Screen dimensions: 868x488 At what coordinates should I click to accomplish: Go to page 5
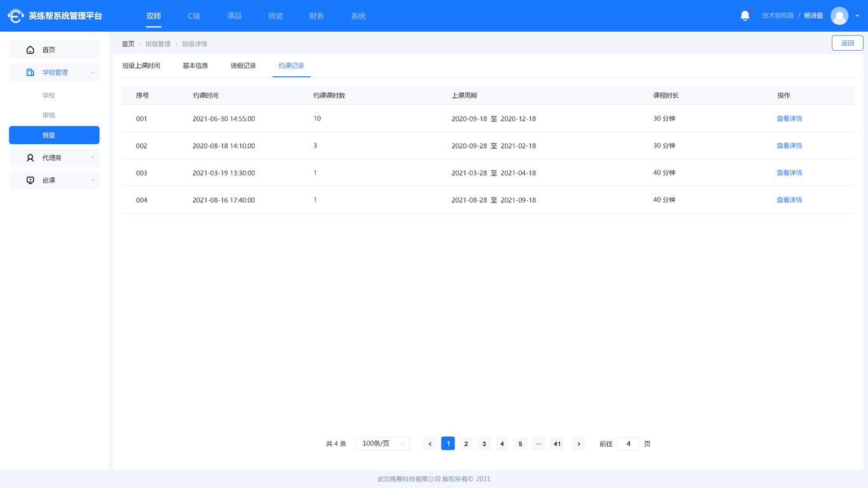[520, 444]
